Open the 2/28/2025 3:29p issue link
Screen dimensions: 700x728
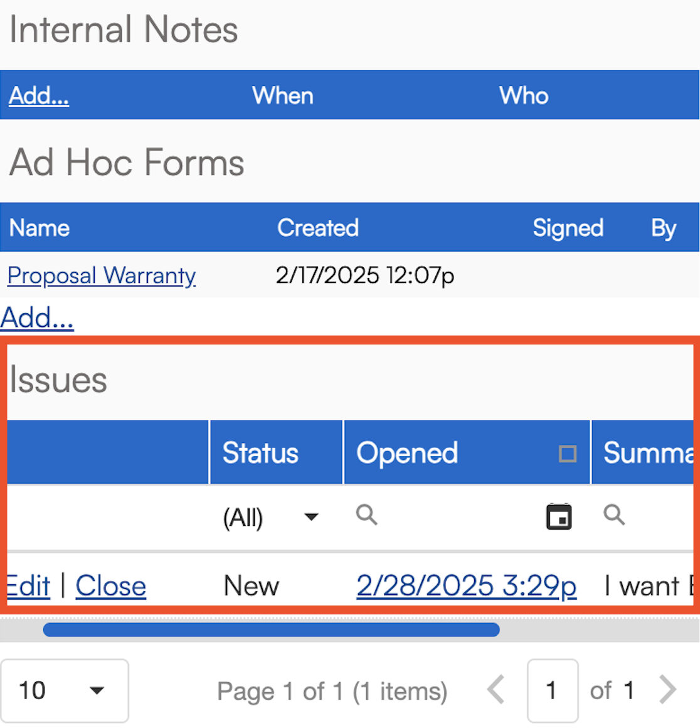[466, 586]
